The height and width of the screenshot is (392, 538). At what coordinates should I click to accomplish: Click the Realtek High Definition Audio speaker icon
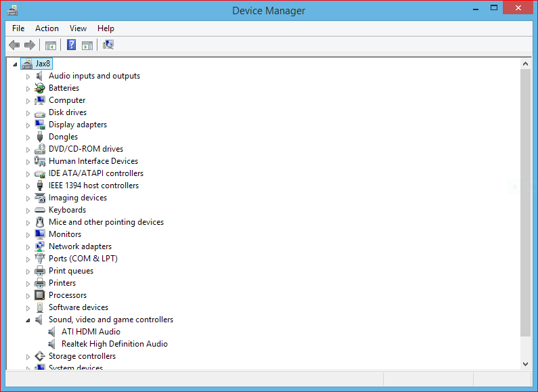pos(51,344)
